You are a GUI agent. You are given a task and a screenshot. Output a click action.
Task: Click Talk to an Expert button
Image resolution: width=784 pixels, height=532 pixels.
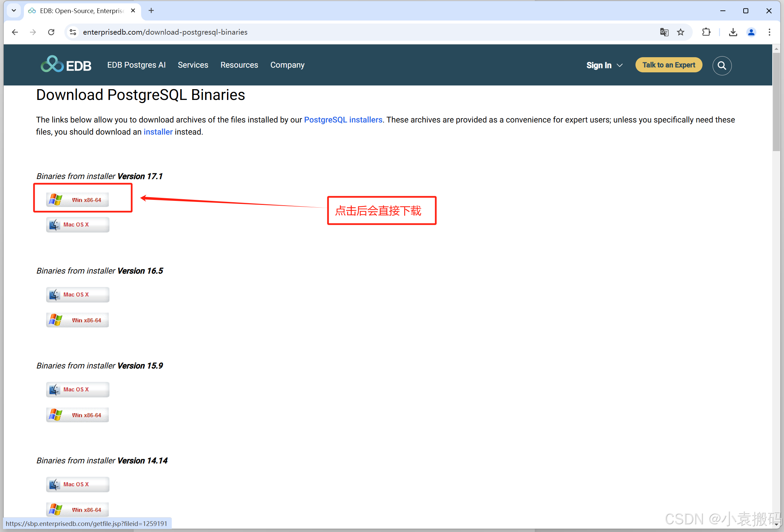668,65
